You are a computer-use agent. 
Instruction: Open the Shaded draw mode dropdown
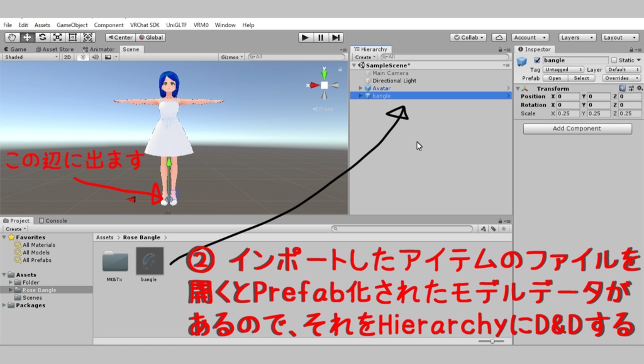[31, 57]
